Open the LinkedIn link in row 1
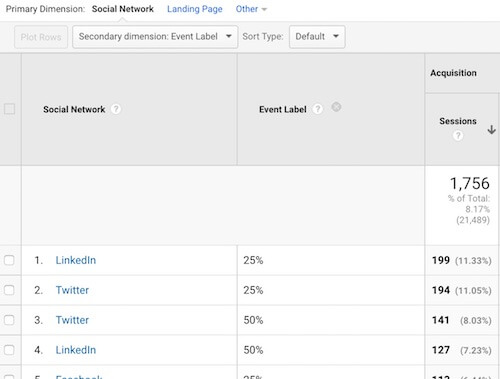The height and width of the screenshot is (379, 500). point(76,260)
